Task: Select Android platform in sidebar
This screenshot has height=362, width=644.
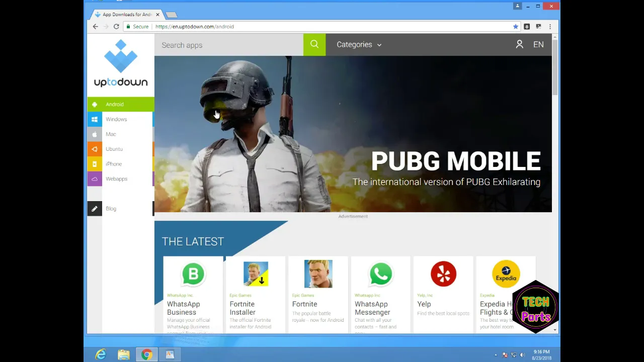Action: click(x=121, y=104)
